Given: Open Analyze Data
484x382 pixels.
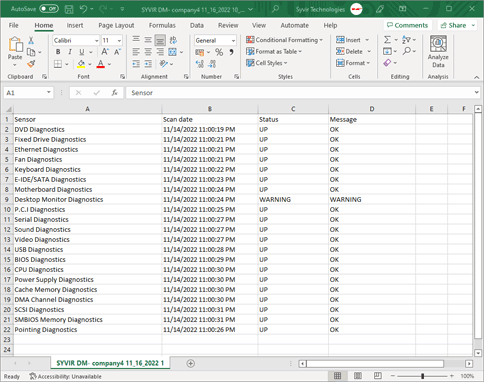Looking at the screenshot, I should (438, 52).
